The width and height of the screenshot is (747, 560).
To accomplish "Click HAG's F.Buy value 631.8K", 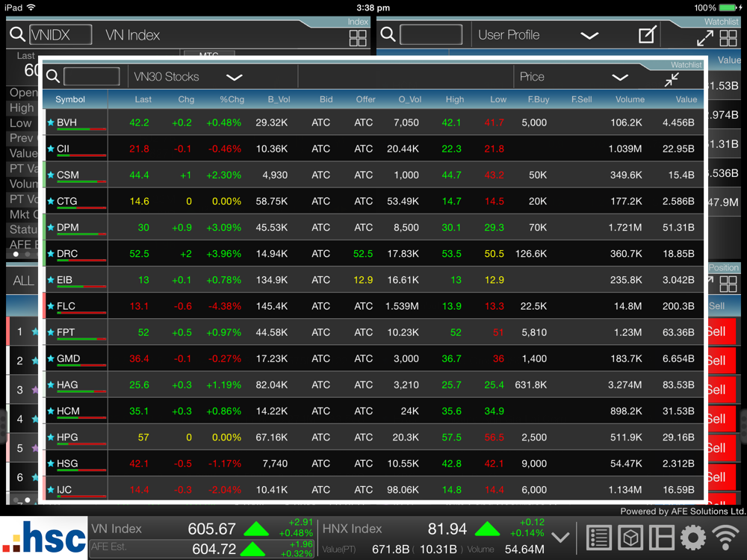I will pyautogui.click(x=530, y=385).
